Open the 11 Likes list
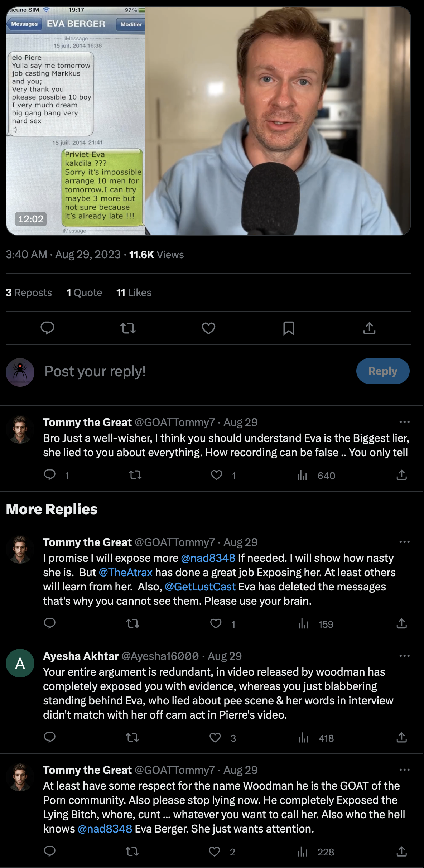Screen dimensions: 424x868 pos(134,293)
